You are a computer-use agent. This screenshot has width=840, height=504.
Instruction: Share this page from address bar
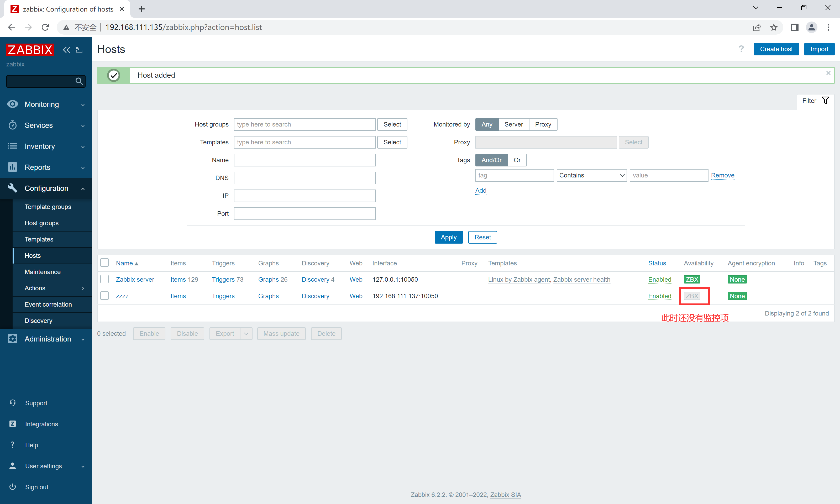coord(757,27)
